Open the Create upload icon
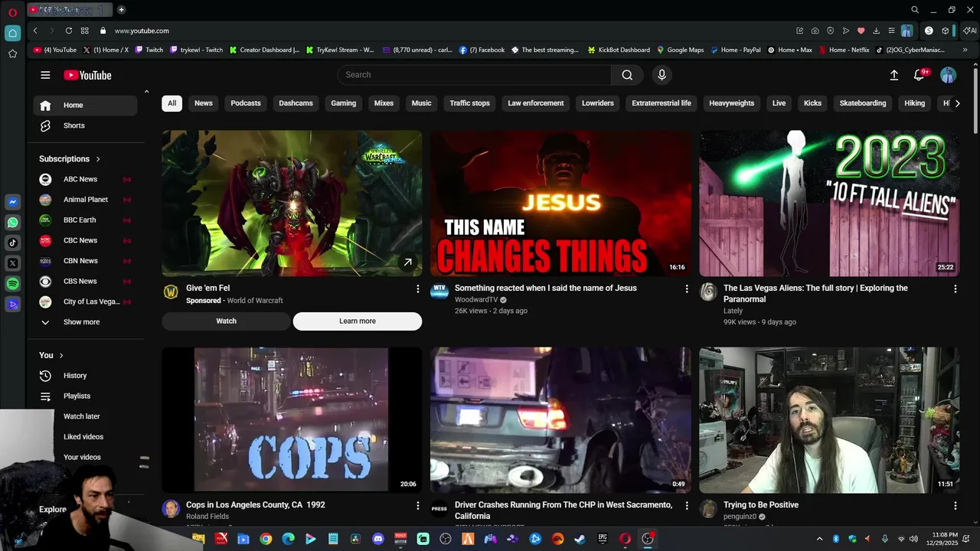Screen dimensions: 980x551 [893, 75]
